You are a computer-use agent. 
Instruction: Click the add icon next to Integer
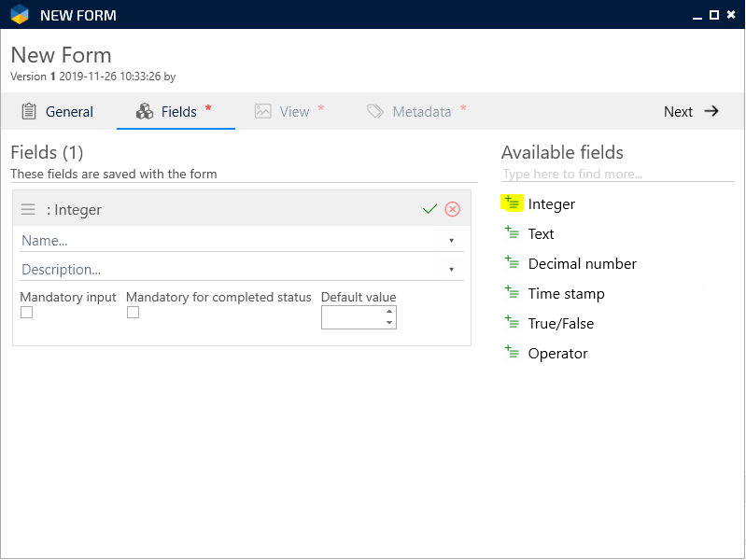(512, 203)
